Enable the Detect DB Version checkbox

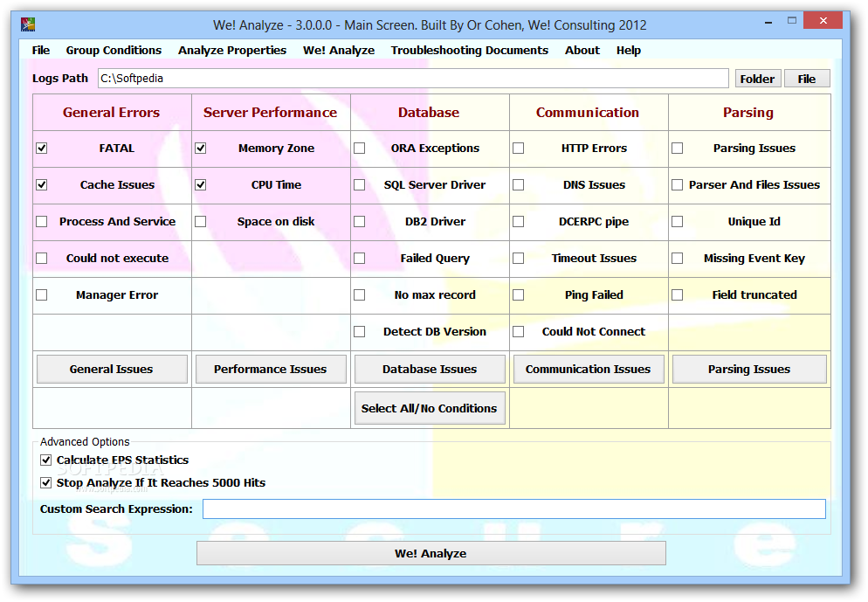click(360, 332)
